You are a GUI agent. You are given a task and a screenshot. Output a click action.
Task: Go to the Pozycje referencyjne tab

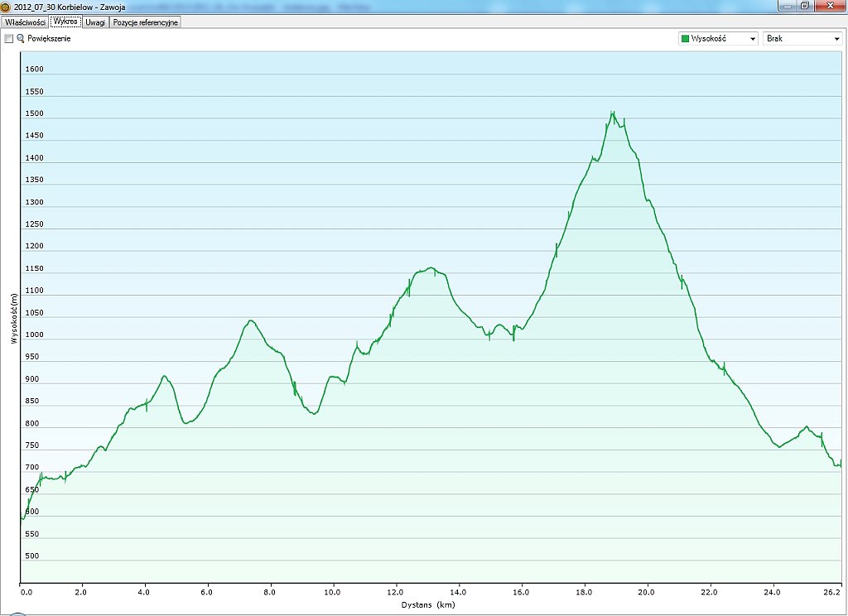(x=145, y=22)
